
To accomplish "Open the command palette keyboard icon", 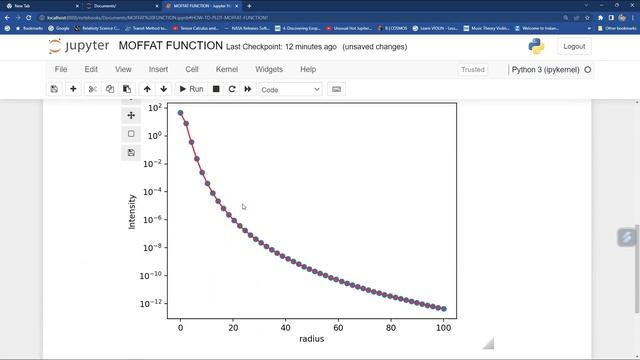I will [336, 89].
